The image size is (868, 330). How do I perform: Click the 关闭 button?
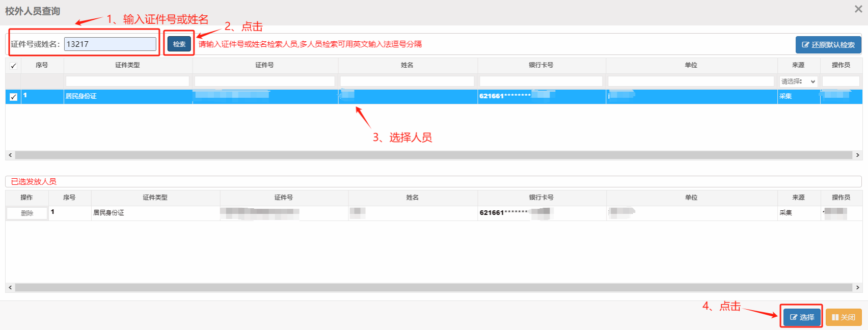pyautogui.click(x=844, y=317)
